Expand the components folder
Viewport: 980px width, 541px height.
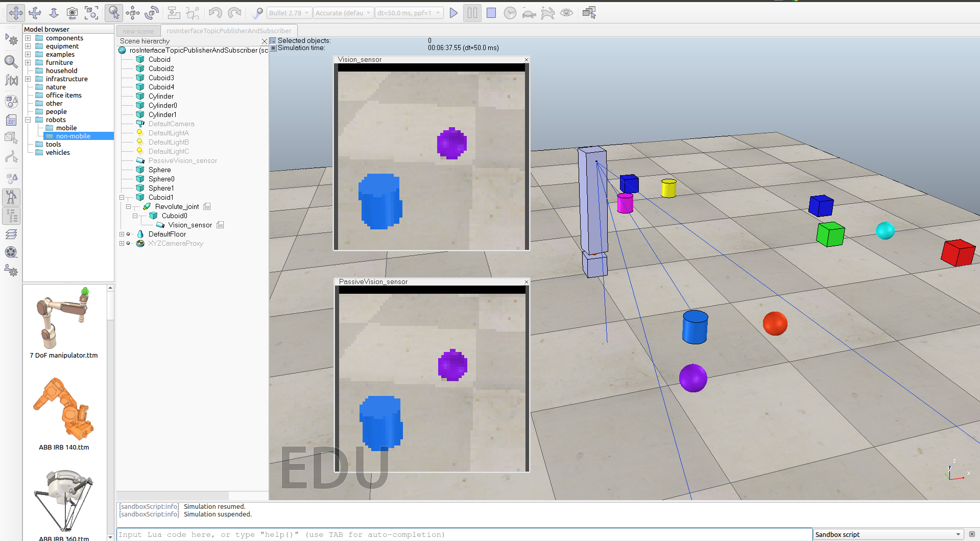(x=28, y=38)
